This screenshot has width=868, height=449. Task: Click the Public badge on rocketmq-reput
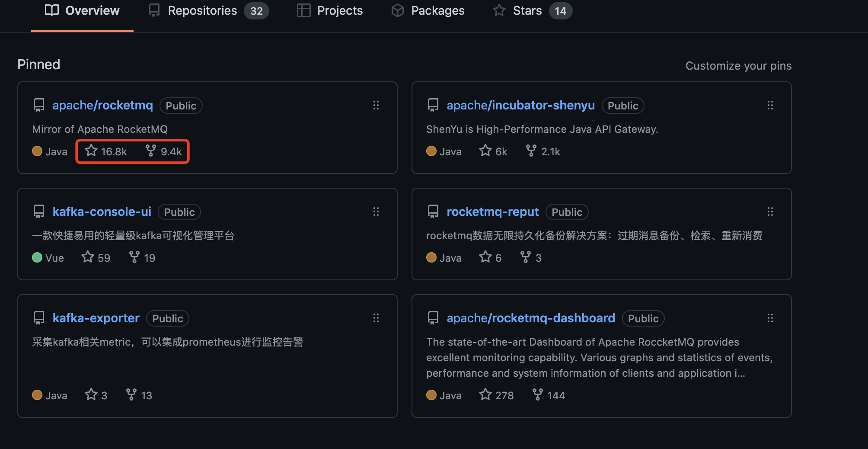(x=567, y=212)
